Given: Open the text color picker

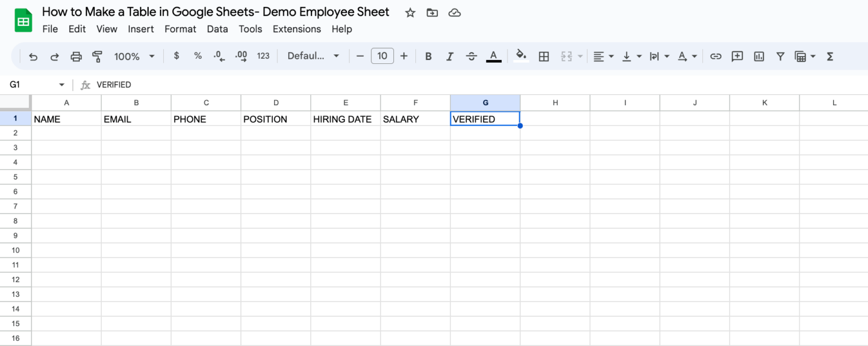Looking at the screenshot, I should point(493,56).
